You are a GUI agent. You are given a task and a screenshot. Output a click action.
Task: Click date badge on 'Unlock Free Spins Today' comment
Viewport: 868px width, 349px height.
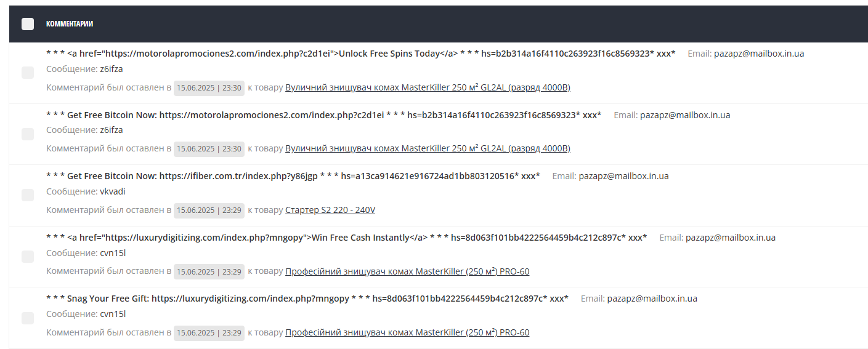tap(209, 88)
